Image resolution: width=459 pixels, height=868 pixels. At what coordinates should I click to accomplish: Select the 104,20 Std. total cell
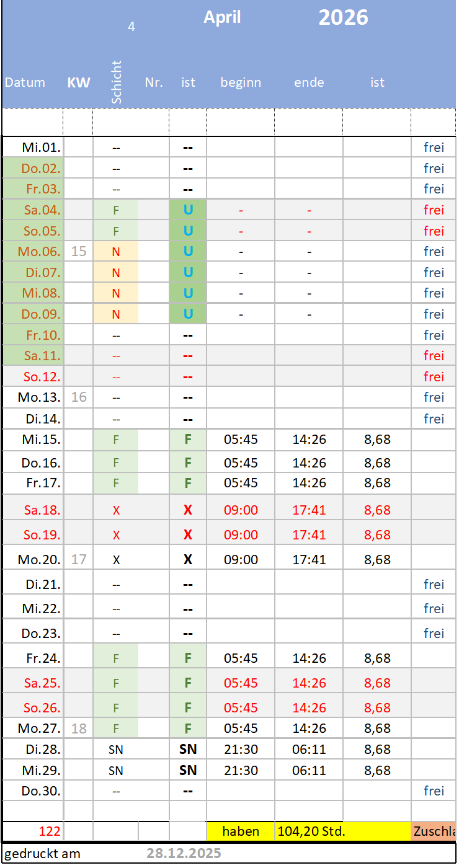310,831
